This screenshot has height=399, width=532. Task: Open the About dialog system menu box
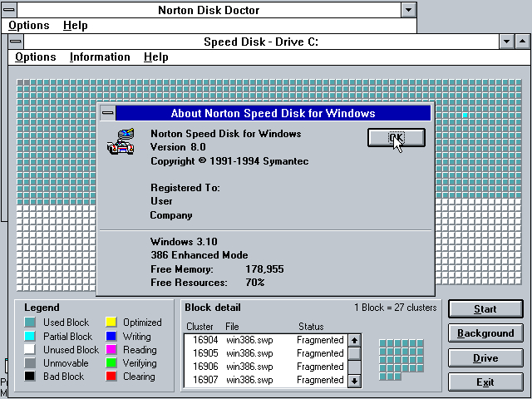106,113
